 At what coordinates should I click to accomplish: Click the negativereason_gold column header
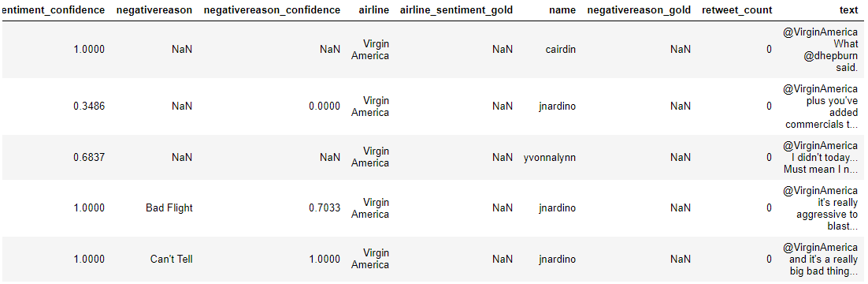[639, 10]
